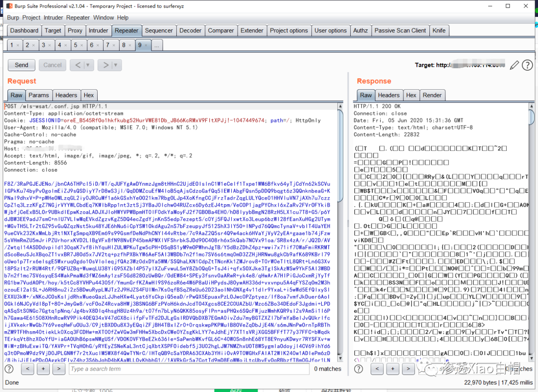
Task: Open the Help menu
Action: 123,18
